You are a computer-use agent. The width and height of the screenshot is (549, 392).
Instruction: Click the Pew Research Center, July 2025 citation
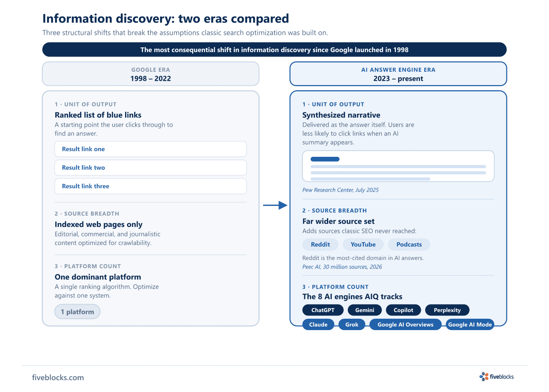pyautogui.click(x=340, y=190)
